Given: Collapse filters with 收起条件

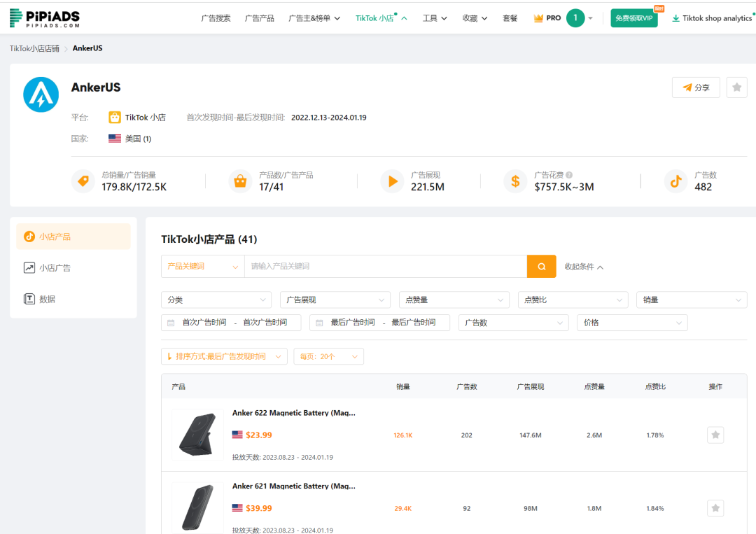Looking at the screenshot, I should coord(583,267).
